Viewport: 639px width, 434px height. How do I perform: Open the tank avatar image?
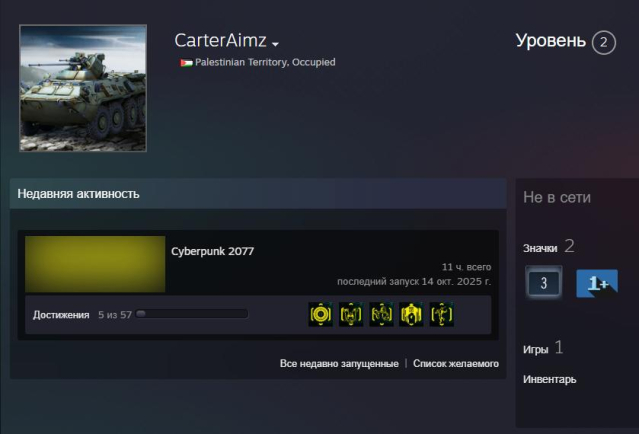83,88
